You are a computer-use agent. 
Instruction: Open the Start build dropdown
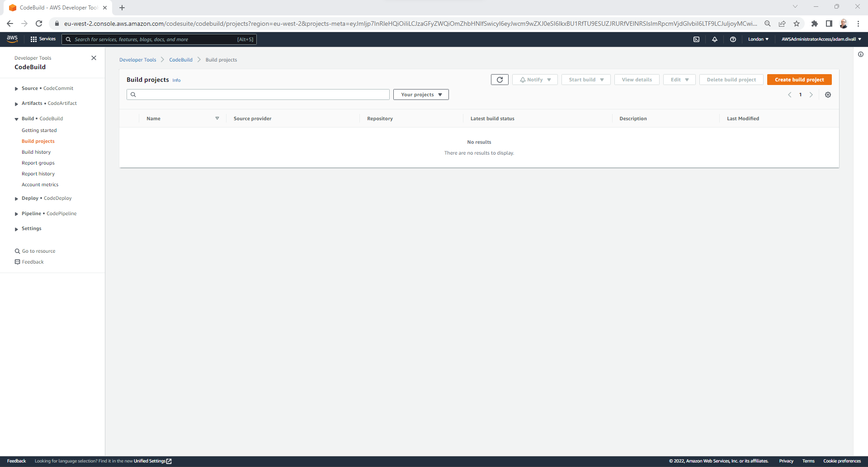pos(586,80)
